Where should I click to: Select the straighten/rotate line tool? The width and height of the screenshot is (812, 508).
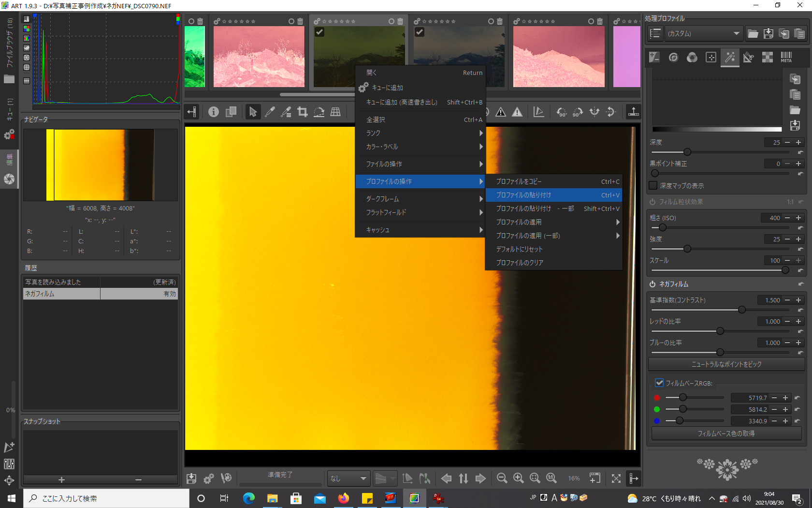coord(319,112)
